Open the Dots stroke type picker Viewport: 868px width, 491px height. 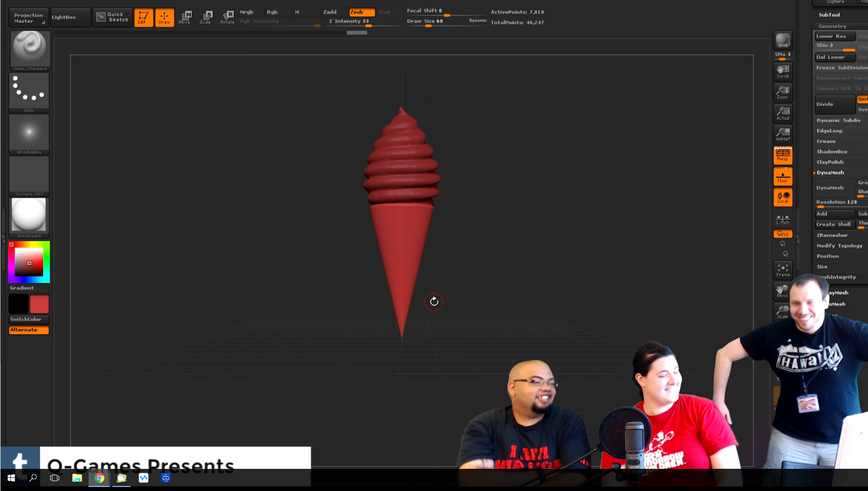pos(29,92)
